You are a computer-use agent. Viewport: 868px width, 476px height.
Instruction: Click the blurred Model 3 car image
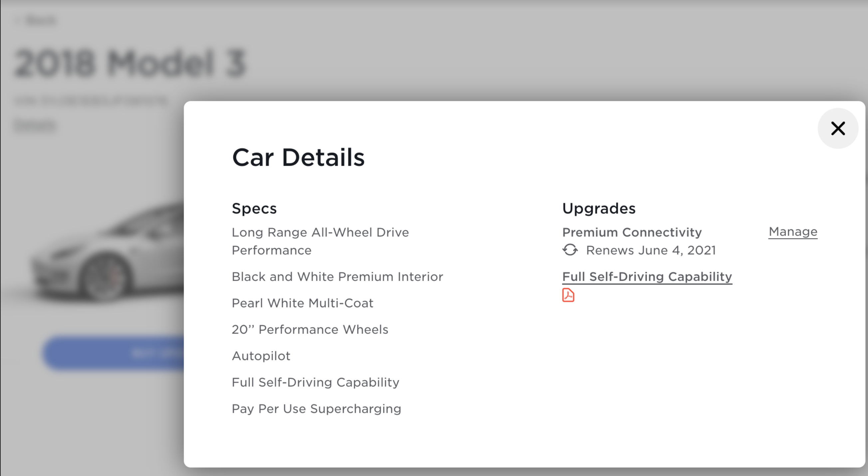click(108, 256)
